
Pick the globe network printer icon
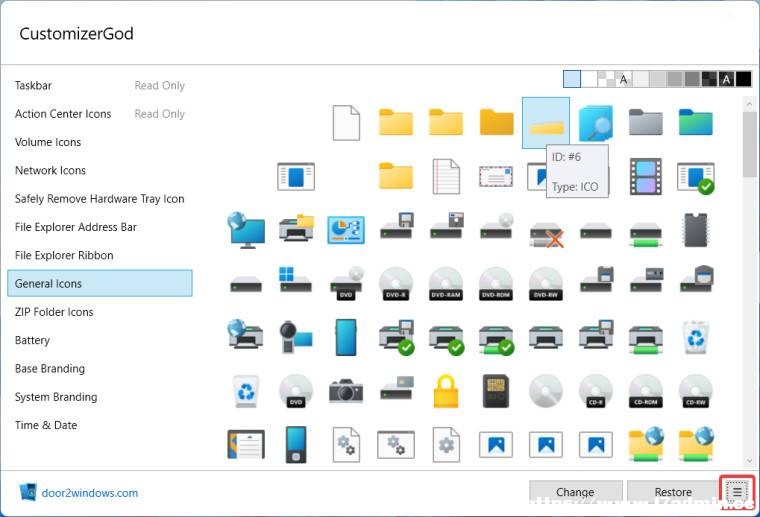245,335
